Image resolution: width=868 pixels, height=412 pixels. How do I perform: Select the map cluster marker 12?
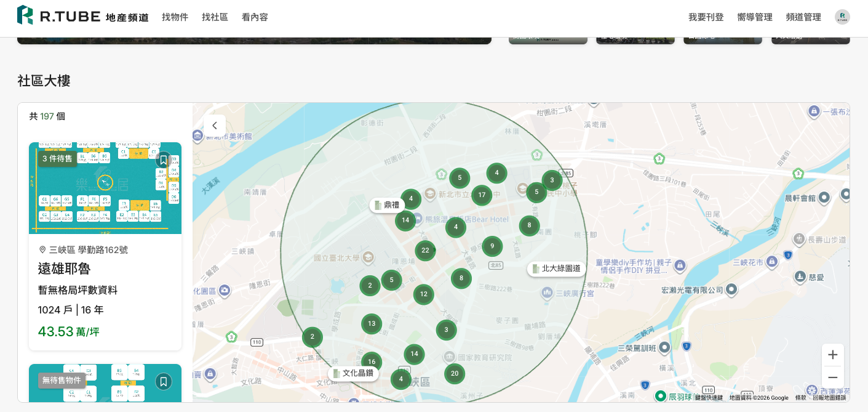423,294
